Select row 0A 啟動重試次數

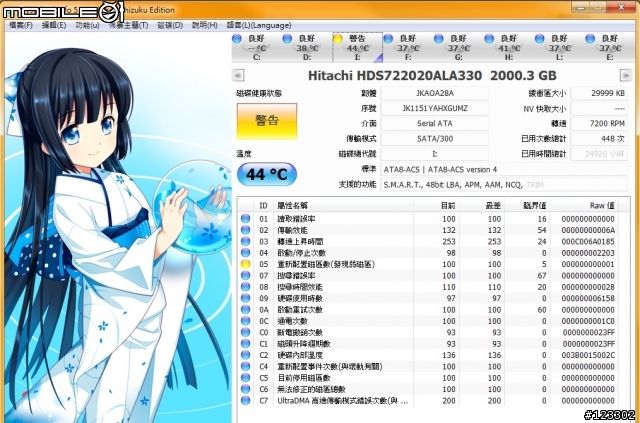(428, 310)
